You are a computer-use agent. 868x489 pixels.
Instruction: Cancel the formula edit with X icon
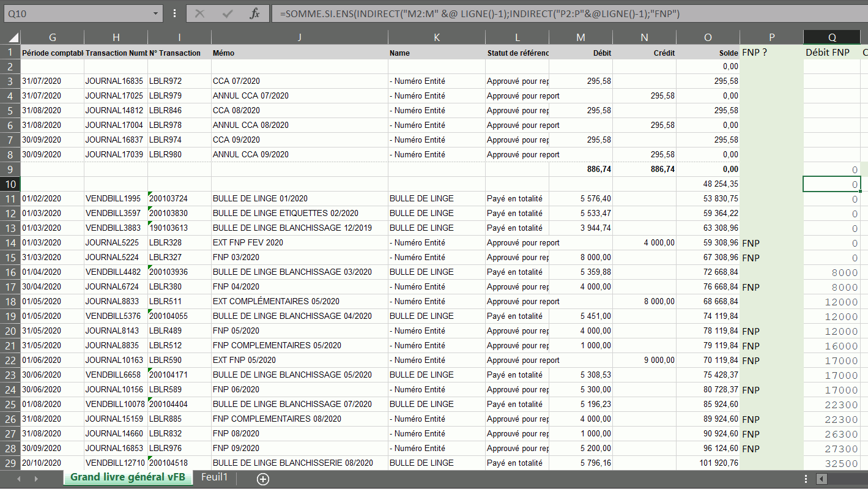tap(200, 13)
